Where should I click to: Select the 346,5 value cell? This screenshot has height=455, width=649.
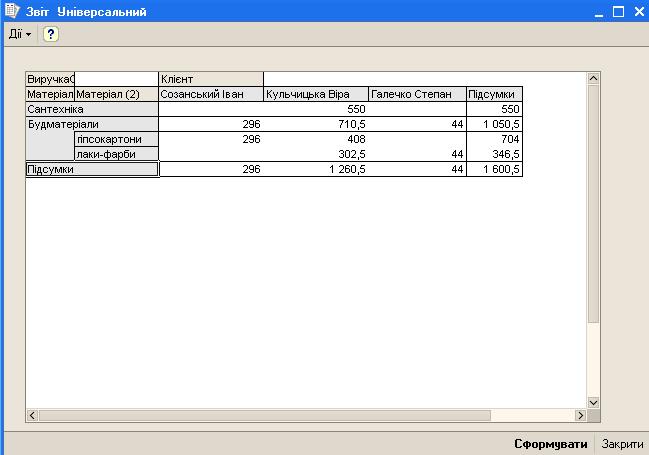click(494, 154)
